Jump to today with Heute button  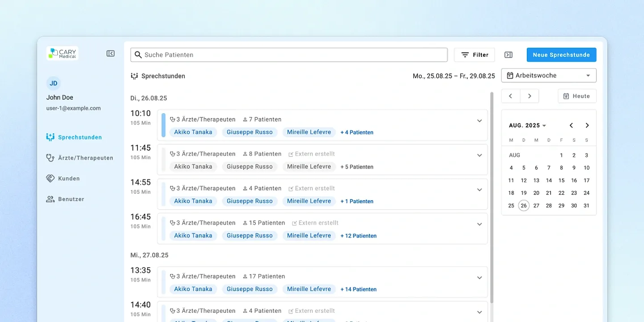pos(577,96)
